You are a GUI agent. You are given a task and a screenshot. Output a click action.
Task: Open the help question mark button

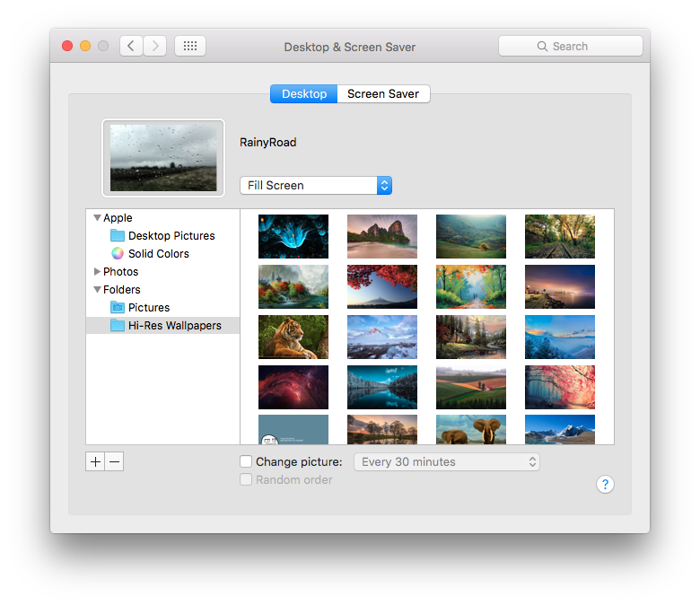click(x=605, y=485)
